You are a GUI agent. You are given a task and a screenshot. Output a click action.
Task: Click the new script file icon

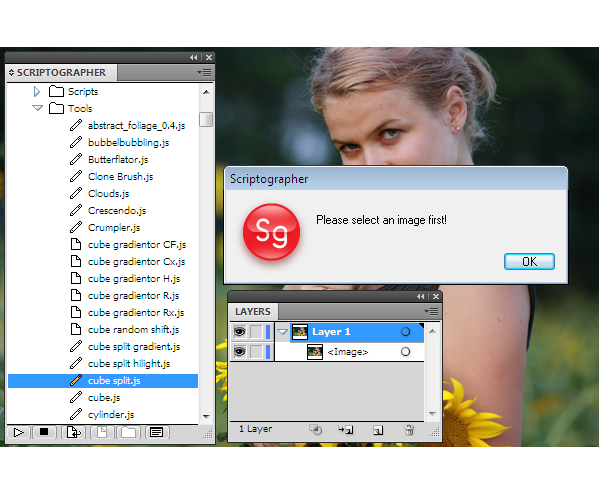coord(102,433)
